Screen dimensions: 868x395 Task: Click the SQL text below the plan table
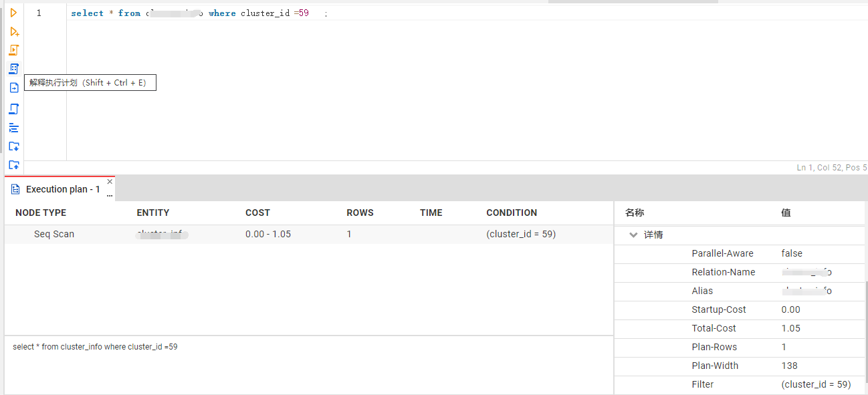(95, 347)
